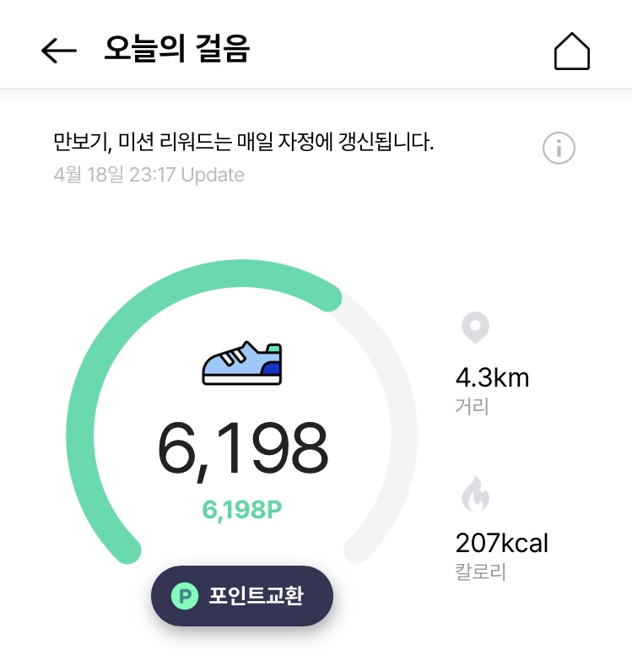
Task: Tap the 만보기 미션 리워드 notice text
Action: coord(243,142)
